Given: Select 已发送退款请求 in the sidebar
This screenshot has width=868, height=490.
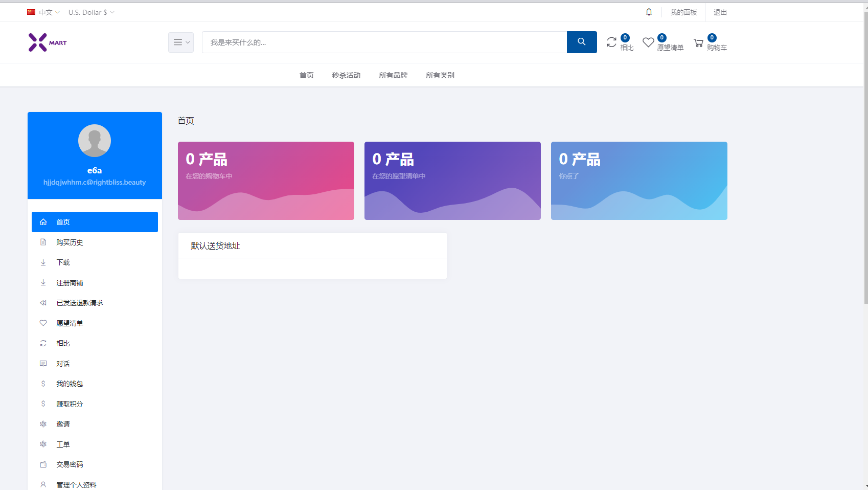Looking at the screenshot, I should coord(80,303).
